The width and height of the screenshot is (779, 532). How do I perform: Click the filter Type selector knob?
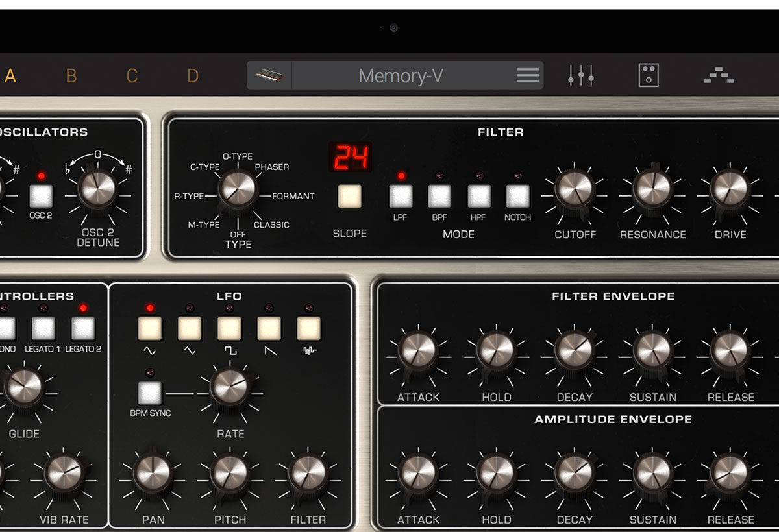[238, 189]
